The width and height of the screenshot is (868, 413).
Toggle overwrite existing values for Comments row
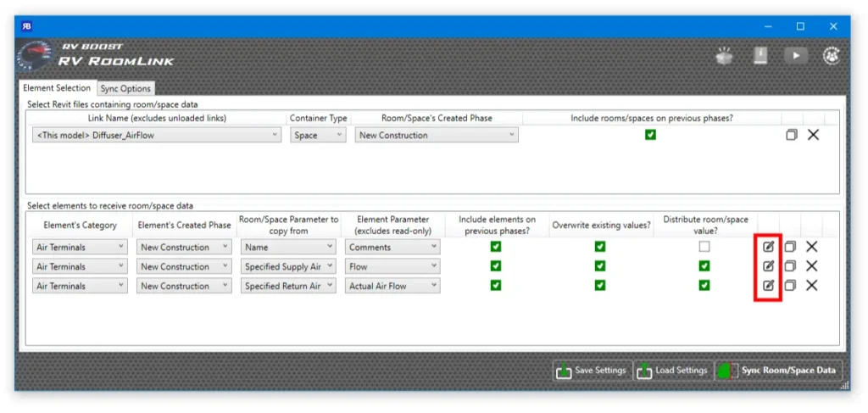600,247
